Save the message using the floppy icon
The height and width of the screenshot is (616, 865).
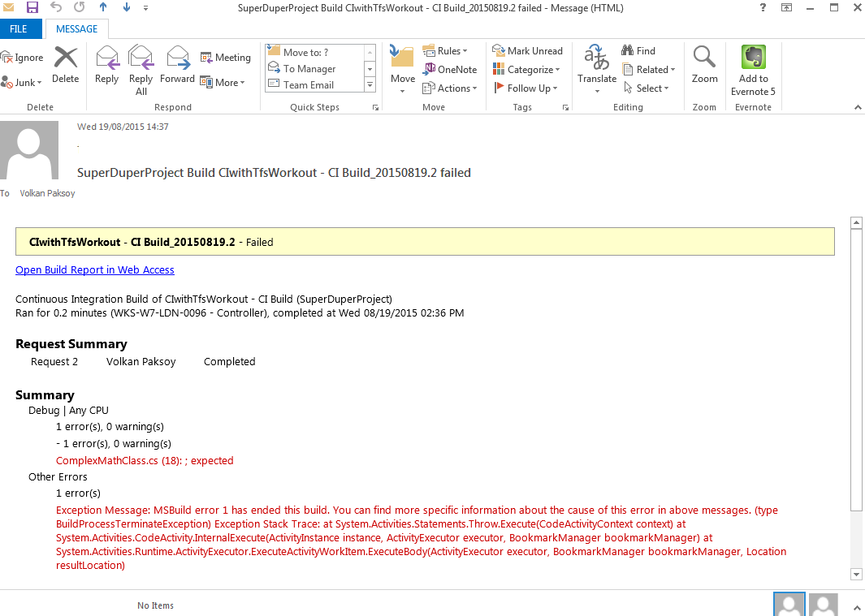(32, 8)
